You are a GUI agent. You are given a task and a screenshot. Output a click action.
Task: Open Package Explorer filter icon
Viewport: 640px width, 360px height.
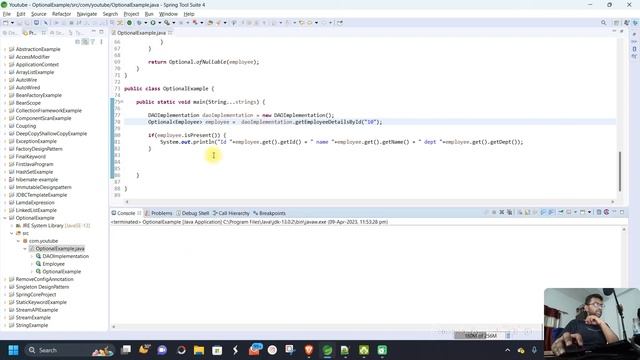93,42
